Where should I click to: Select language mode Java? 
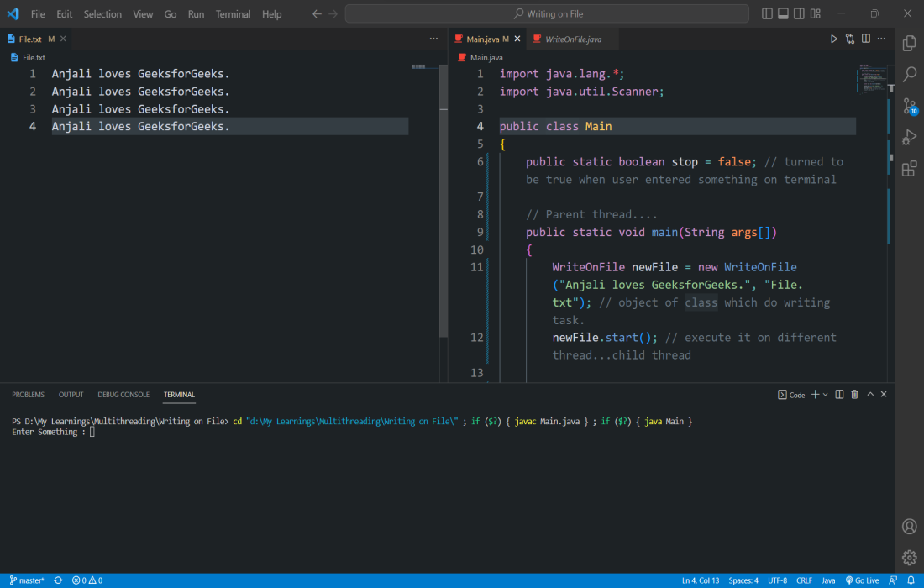coord(828,580)
